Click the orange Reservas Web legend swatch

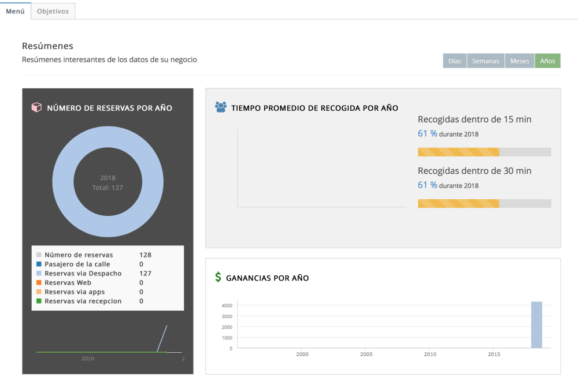pyautogui.click(x=39, y=282)
